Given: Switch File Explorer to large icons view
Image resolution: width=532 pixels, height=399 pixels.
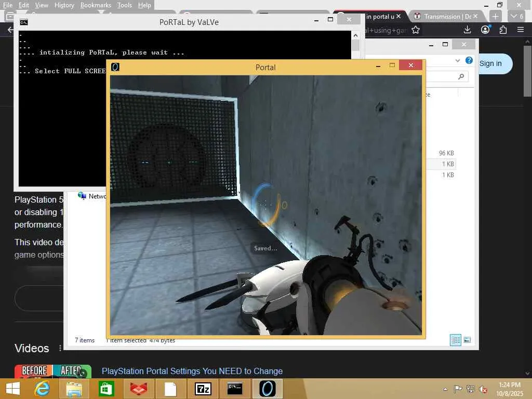Looking at the screenshot, I should [467, 340].
